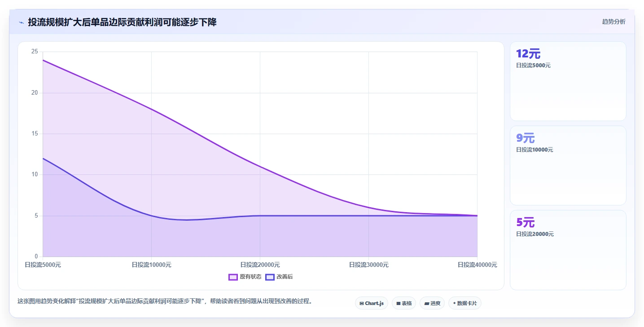Click the x-axis label 日投流40000元
Viewport: 644px width, 327px height.
[477, 265]
